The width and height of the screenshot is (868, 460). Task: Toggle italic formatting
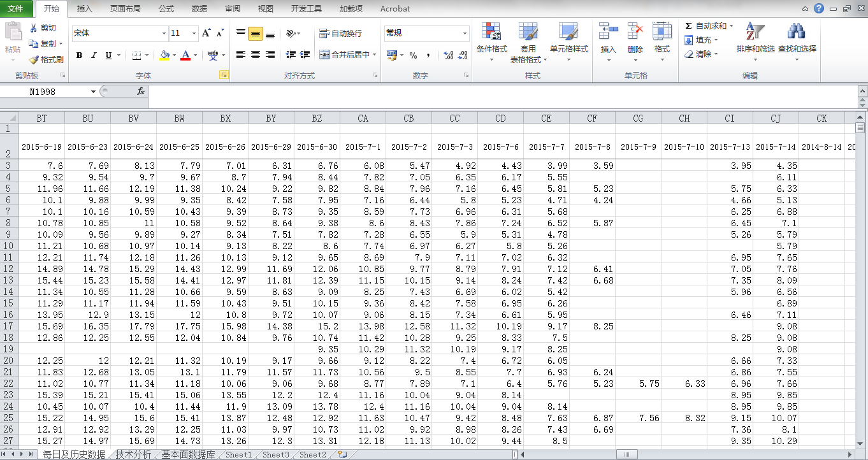coord(94,55)
